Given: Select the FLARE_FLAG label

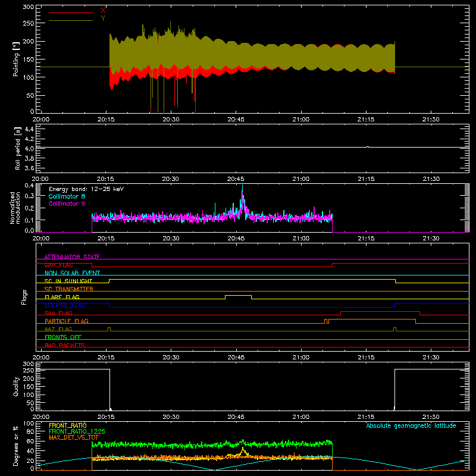Looking at the screenshot, I should 62,297.
